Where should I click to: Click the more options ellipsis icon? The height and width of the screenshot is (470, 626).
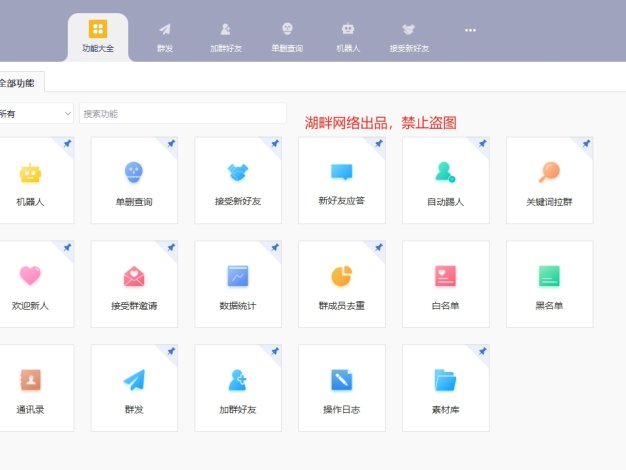pos(470,30)
